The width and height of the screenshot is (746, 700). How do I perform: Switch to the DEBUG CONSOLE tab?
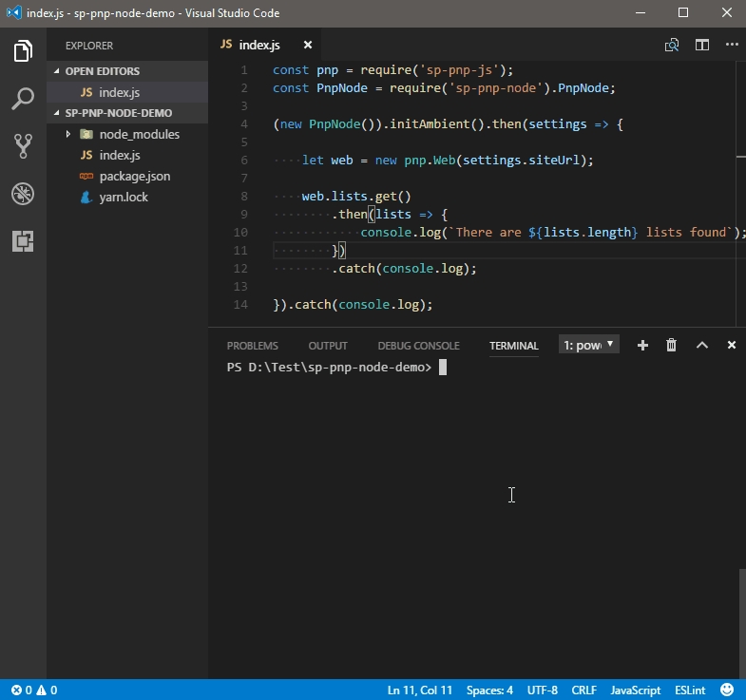point(418,346)
